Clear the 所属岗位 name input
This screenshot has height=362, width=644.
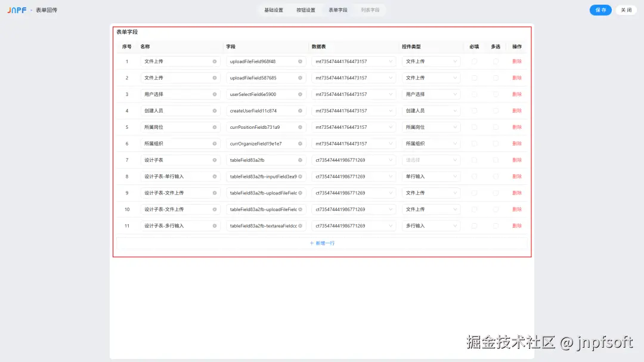pyautogui.click(x=215, y=128)
